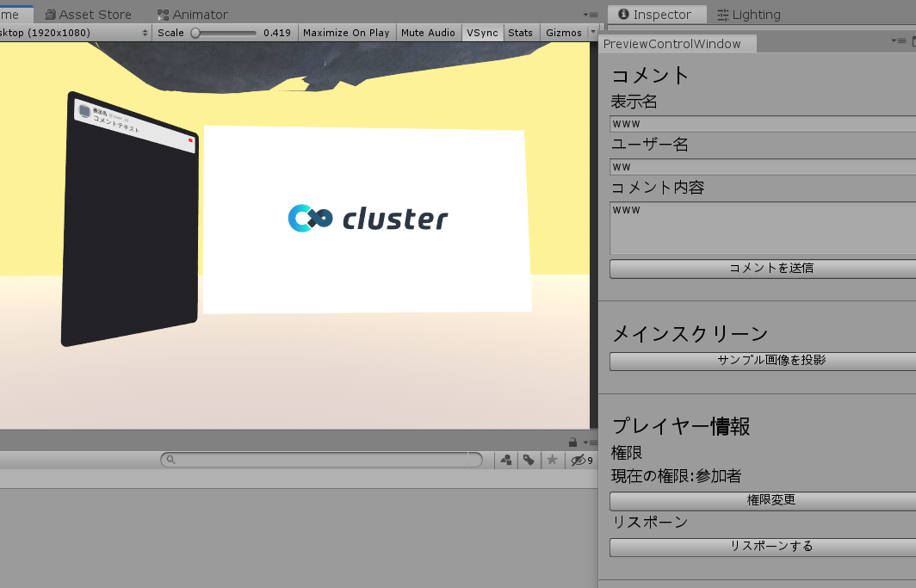Click the cluster logo screen in Game view
Image resolution: width=916 pixels, height=588 pixels.
click(x=367, y=219)
